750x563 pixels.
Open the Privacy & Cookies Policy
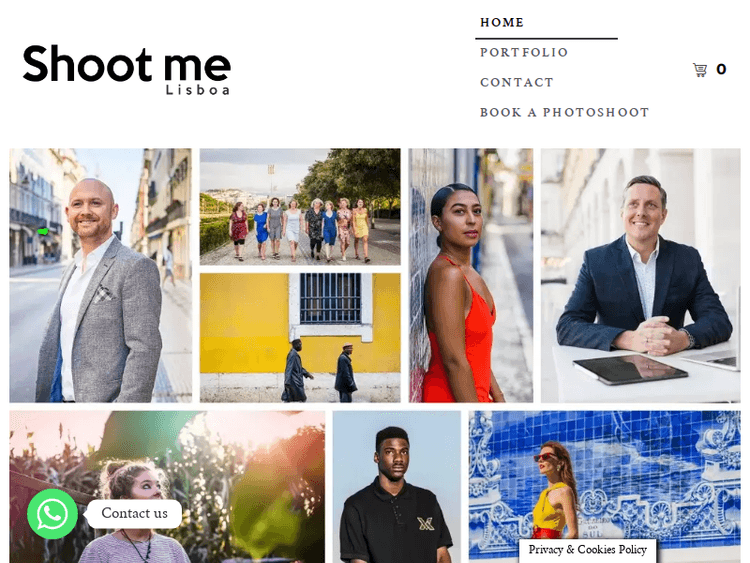(587, 550)
